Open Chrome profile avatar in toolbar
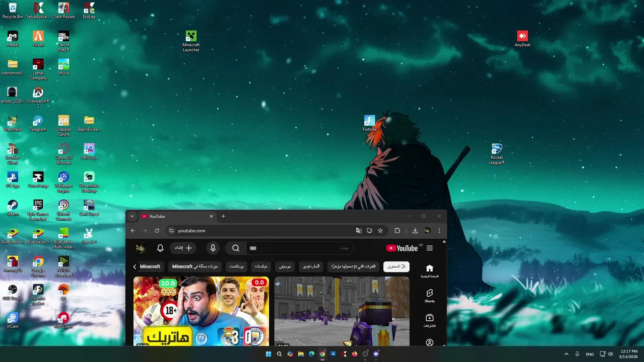Image resolution: width=644 pixels, height=362 pixels. click(427, 231)
